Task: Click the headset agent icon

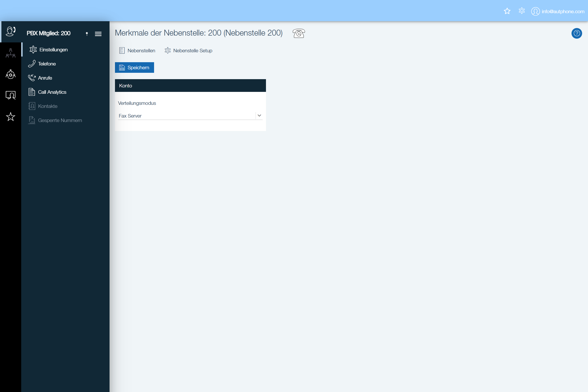Action: tap(11, 32)
